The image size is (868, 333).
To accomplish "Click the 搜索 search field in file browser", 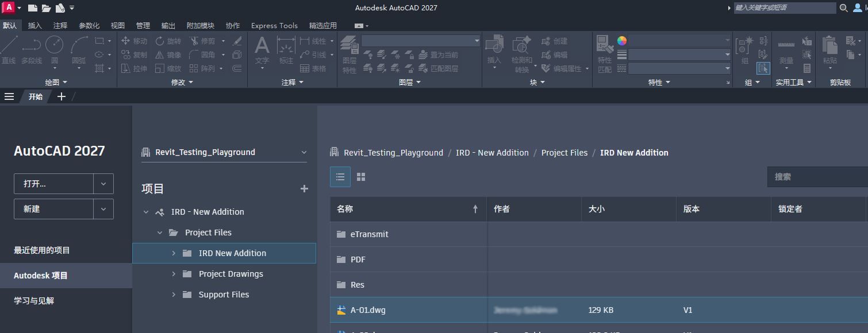I will click(817, 177).
